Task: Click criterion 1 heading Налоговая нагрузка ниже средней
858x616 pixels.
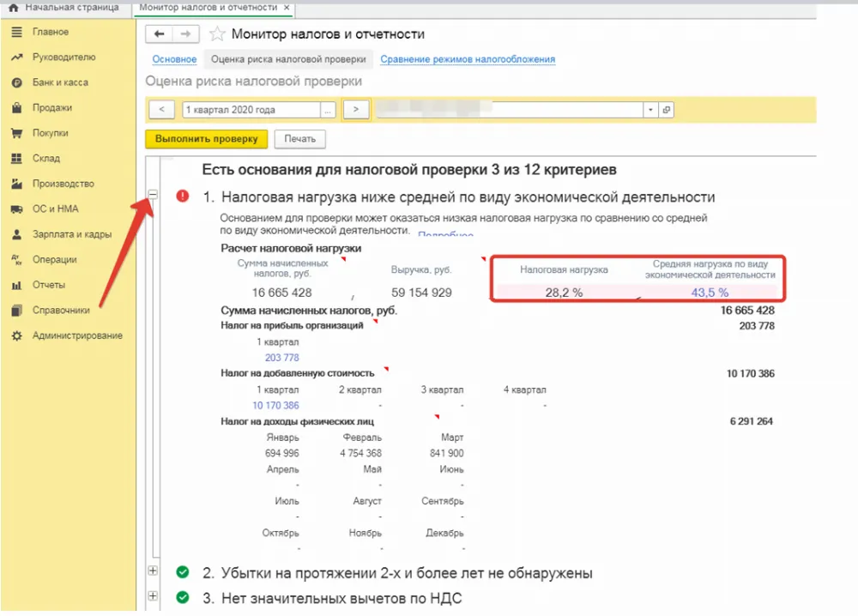Action: pyautogui.click(x=468, y=197)
